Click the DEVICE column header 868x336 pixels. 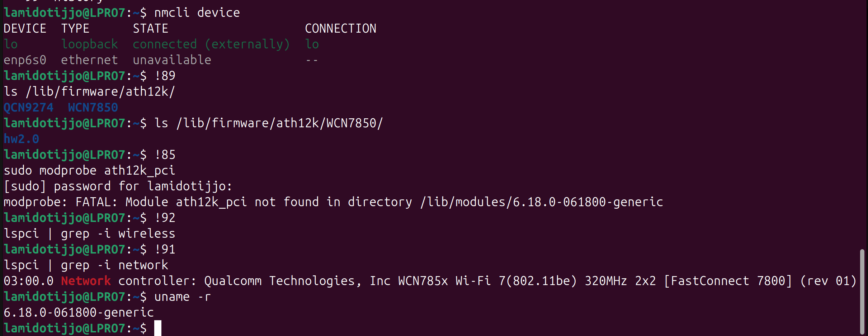pyautogui.click(x=25, y=28)
